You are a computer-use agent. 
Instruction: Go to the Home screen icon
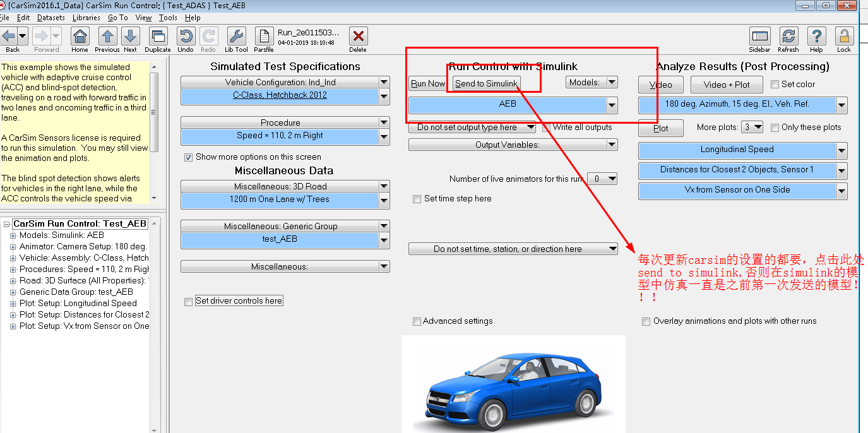tap(80, 36)
